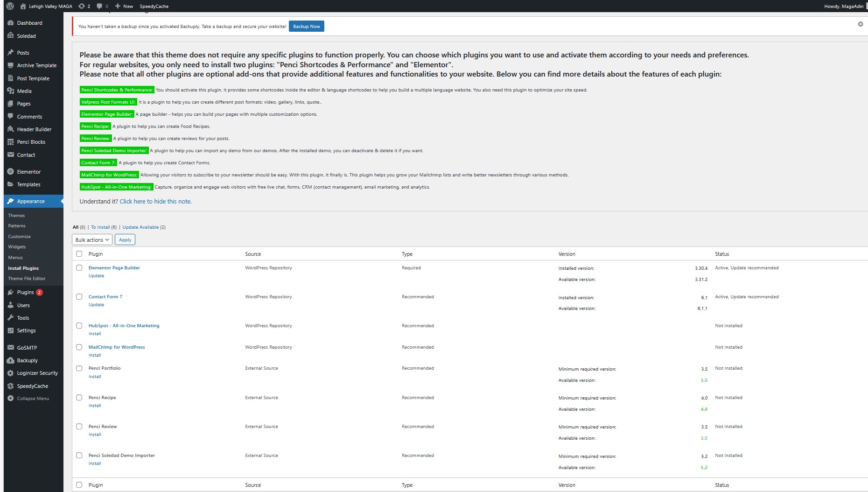This screenshot has height=492, width=868.
Task: Click Install under Penci Portfolio
Action: pos(95,377)
